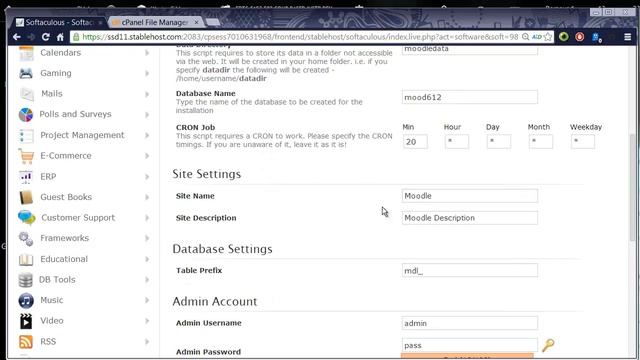This screenshot has height=360, width=640.
Task: Click the CRON Day field
Action: click(x=499, y=142)
